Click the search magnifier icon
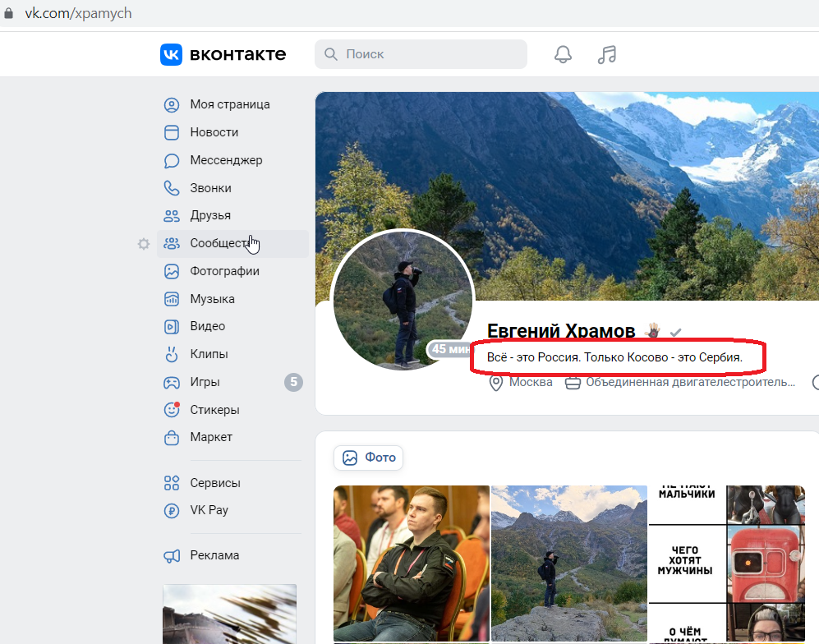 (330, 54)
